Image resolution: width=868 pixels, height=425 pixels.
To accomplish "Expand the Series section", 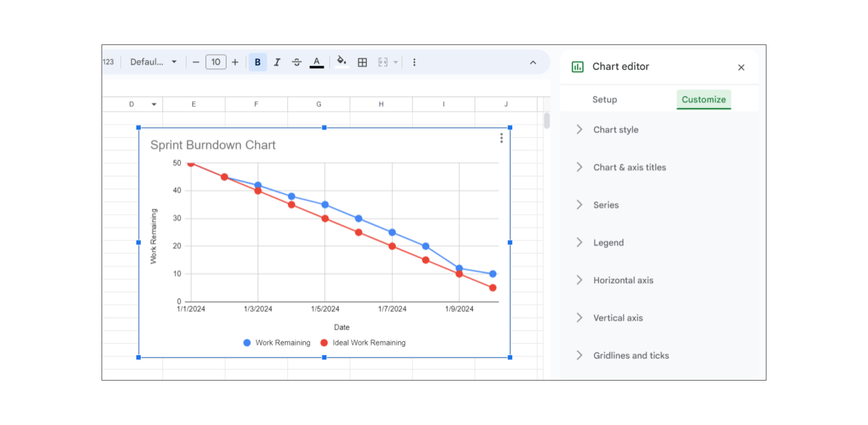I will 605,205.
